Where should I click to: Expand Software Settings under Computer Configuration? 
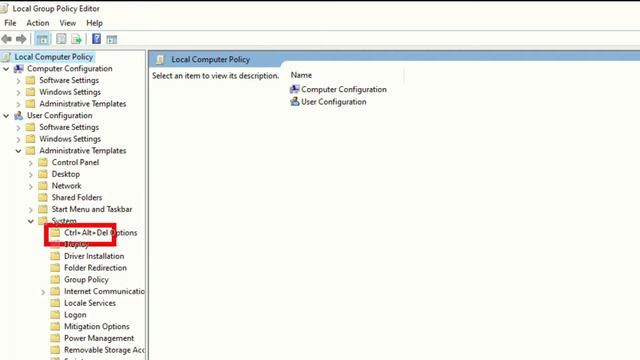(x=18, y=81)
